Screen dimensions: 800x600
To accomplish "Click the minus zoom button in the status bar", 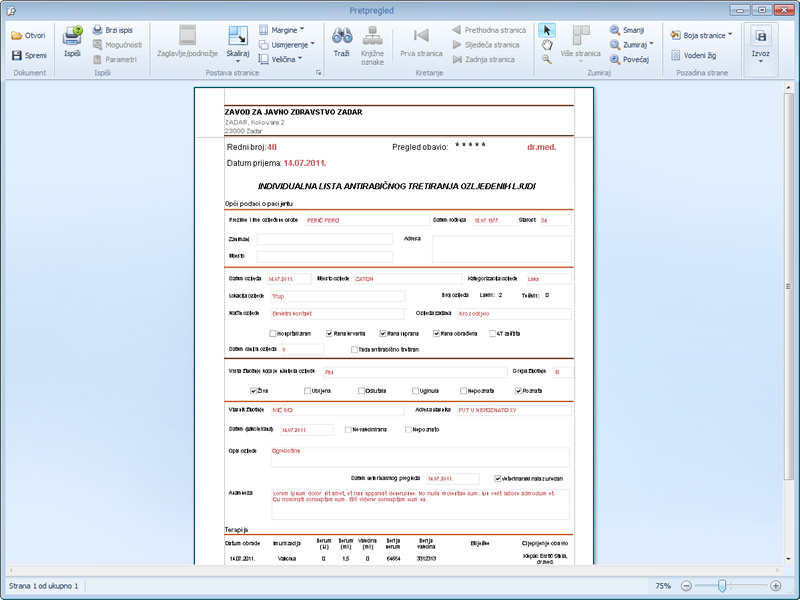I will tap(686, 586).
